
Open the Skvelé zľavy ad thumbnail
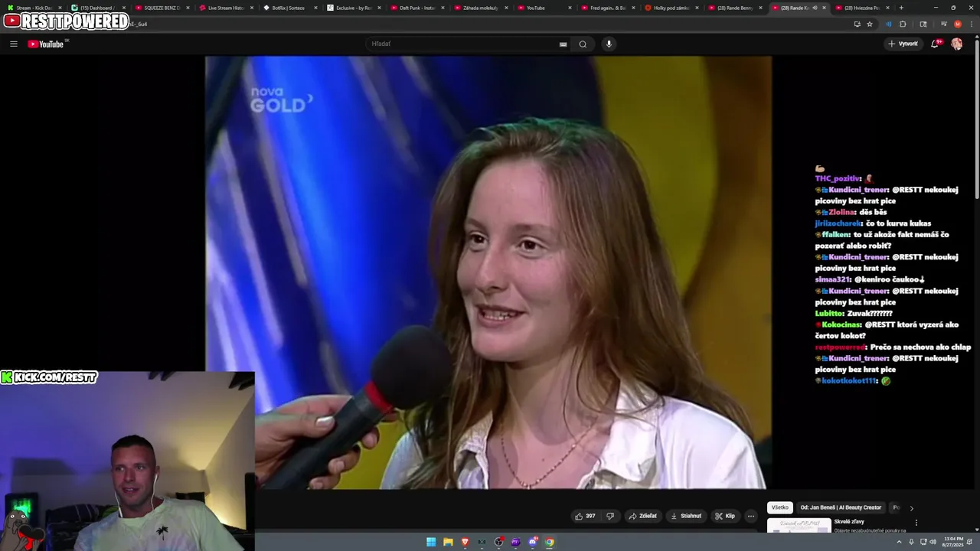point(799,526)
